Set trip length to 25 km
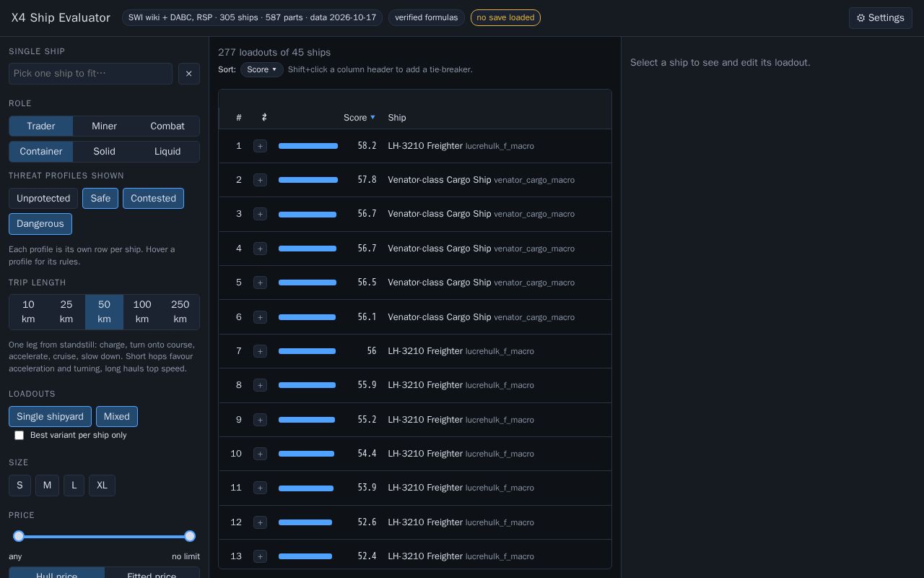924x578 pixels. tap(66, 312)
